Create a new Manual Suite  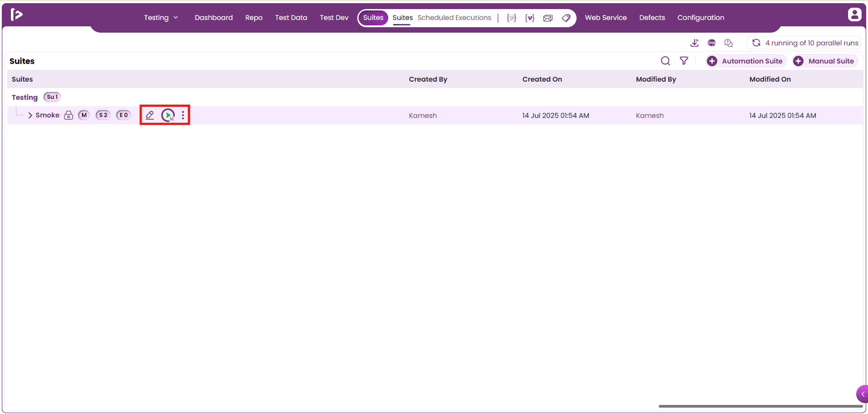tap(825, 61)
